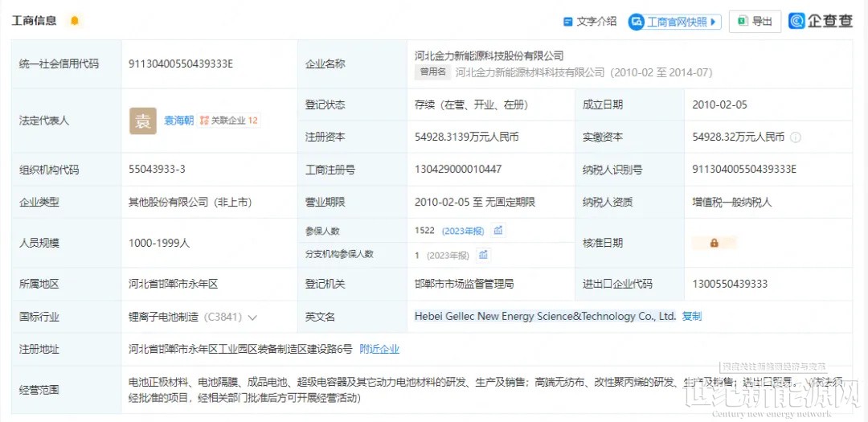Click info icon beside 实缴资本 value
The height and width of the screenshot is (422, 868).
click(x=796, y=137)
